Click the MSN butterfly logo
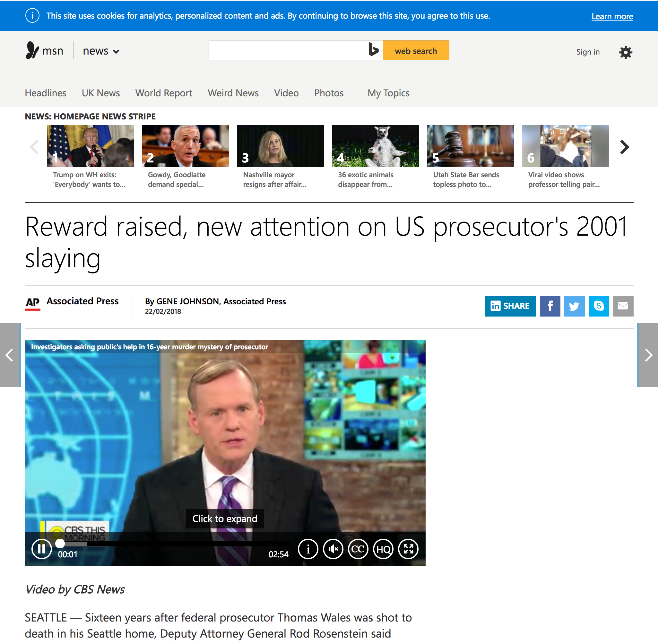 [x=32, y=50]
